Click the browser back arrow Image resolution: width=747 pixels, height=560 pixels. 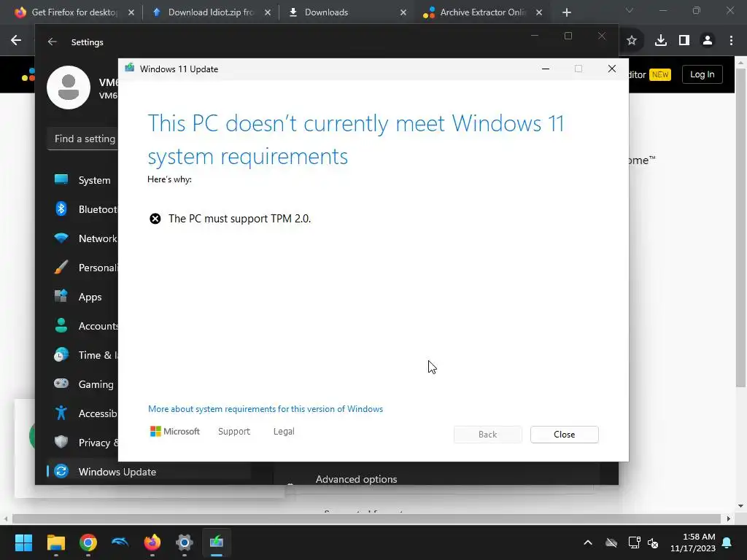pos(16,41)
